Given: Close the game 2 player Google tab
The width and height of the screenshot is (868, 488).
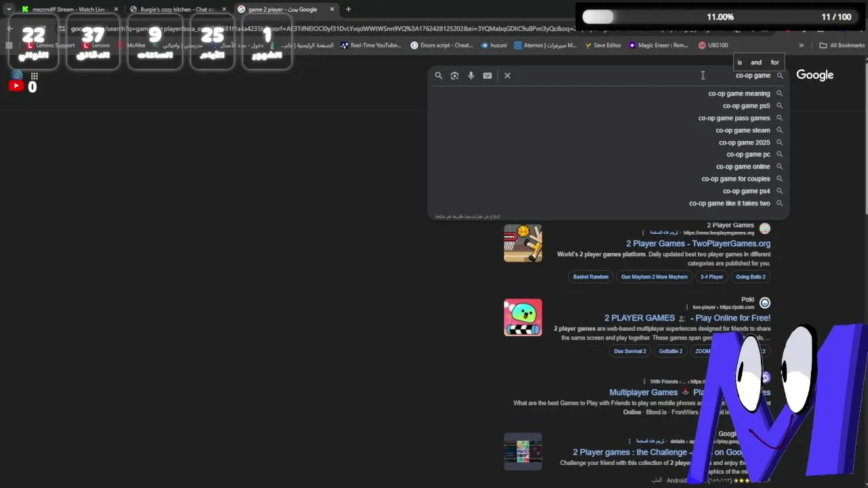Looking at the screenshot, I should 332,9.
